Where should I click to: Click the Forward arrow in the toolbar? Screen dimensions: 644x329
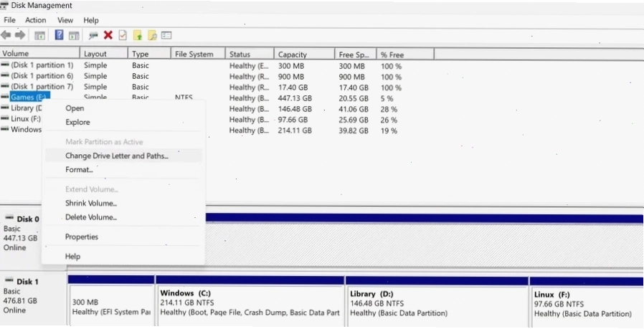[x=19, y=35]
